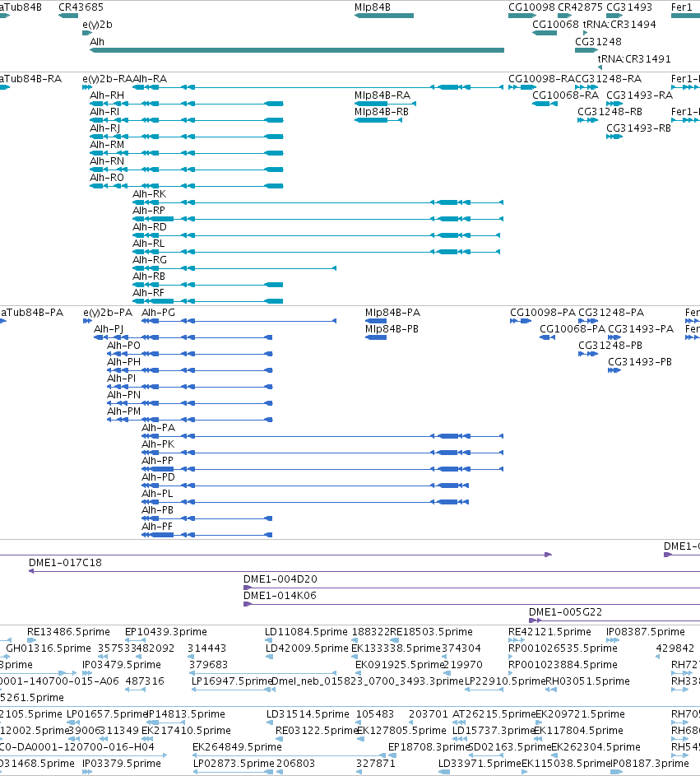This screenshot has width=700, height=776.
Task: Select the Alh-RB transcript label
Action: (149, 276)
